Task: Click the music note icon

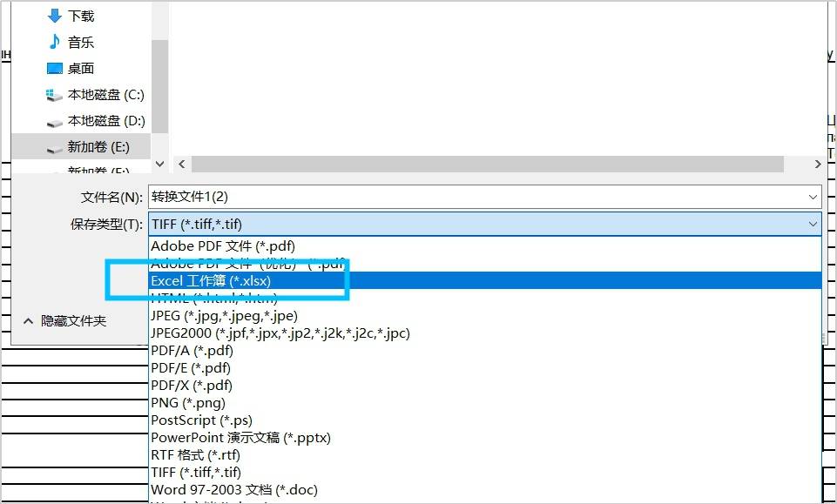Action: 55,42
